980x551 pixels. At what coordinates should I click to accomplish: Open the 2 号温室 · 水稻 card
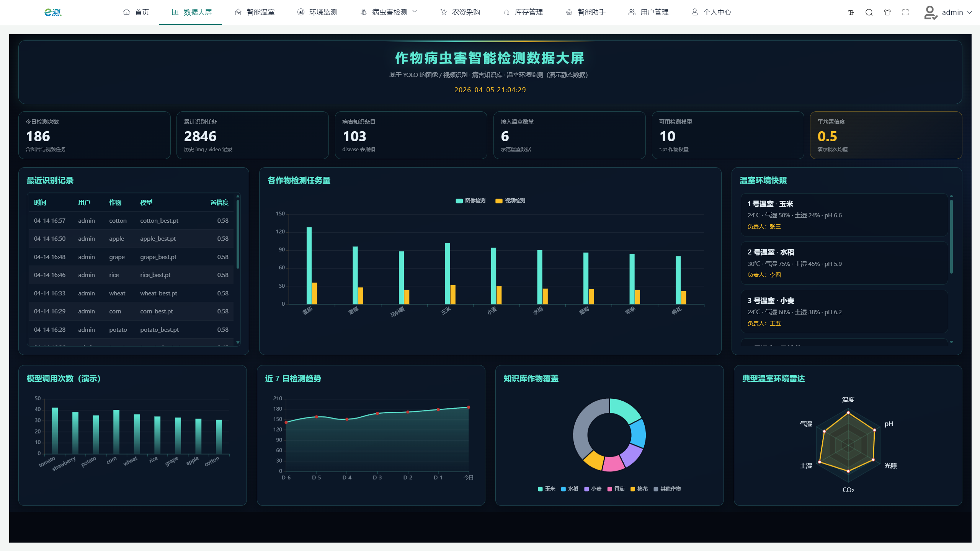coord(844,263)
